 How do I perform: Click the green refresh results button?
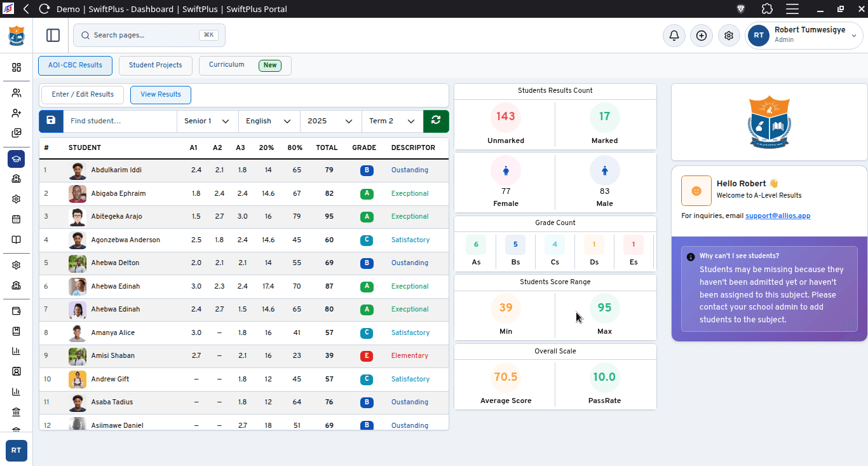tap(436, 121)
